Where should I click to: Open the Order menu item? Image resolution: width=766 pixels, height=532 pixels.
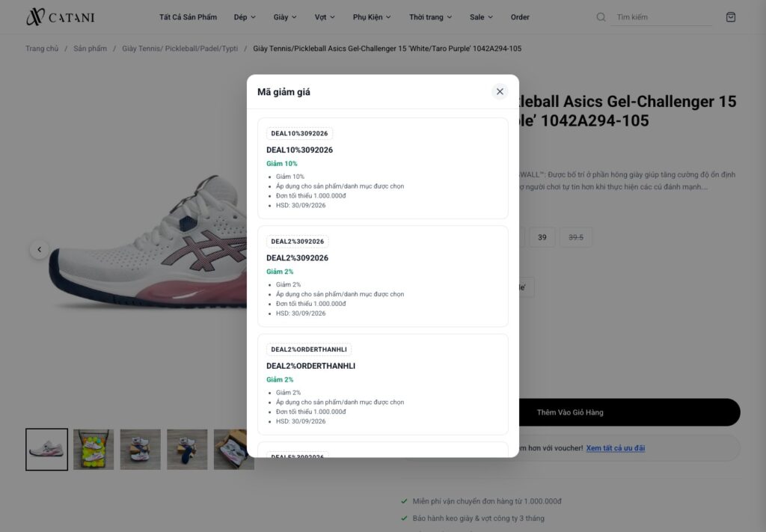click(520, 17)
